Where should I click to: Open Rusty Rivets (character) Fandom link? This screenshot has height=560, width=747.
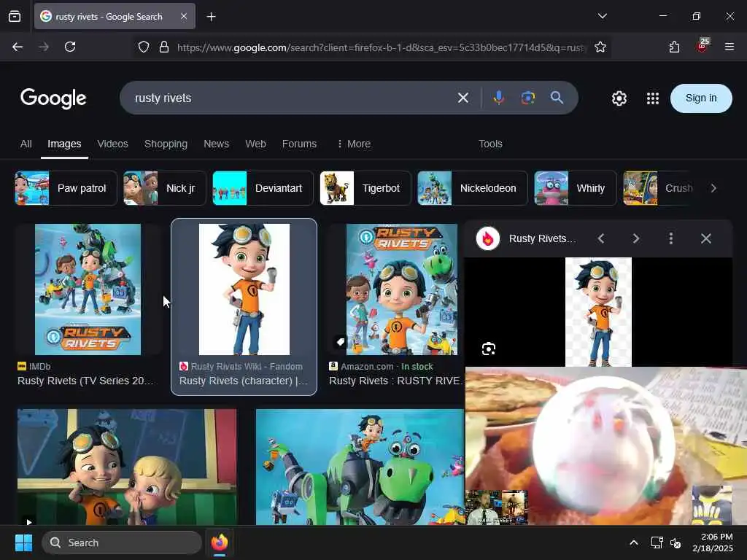coord(244,381)
